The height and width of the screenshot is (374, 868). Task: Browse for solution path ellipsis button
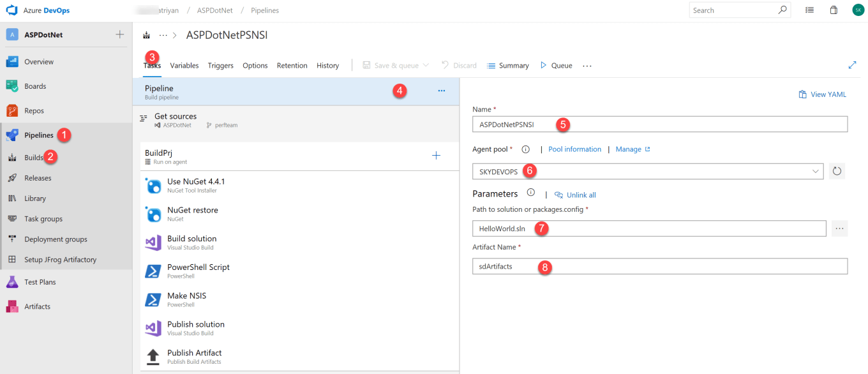839,228
